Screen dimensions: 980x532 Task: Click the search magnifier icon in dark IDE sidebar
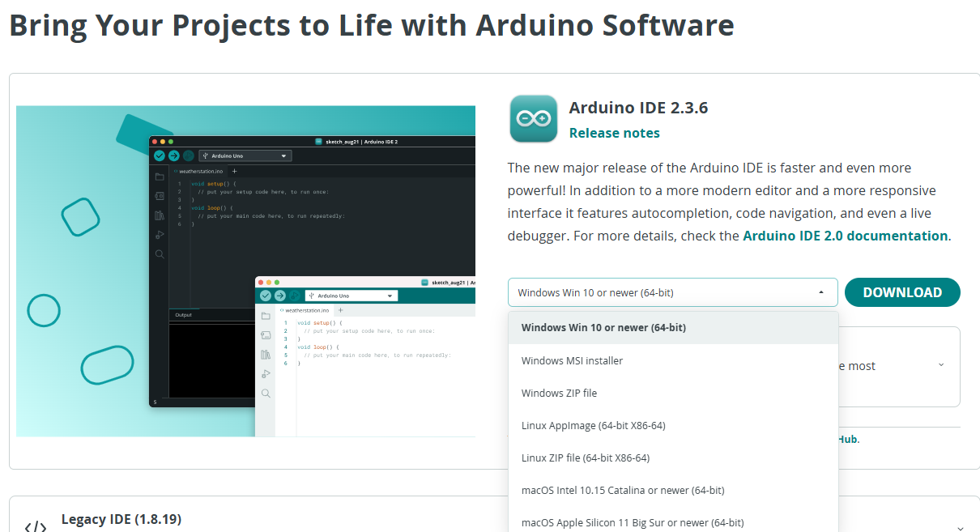click(x=160, y=254)
